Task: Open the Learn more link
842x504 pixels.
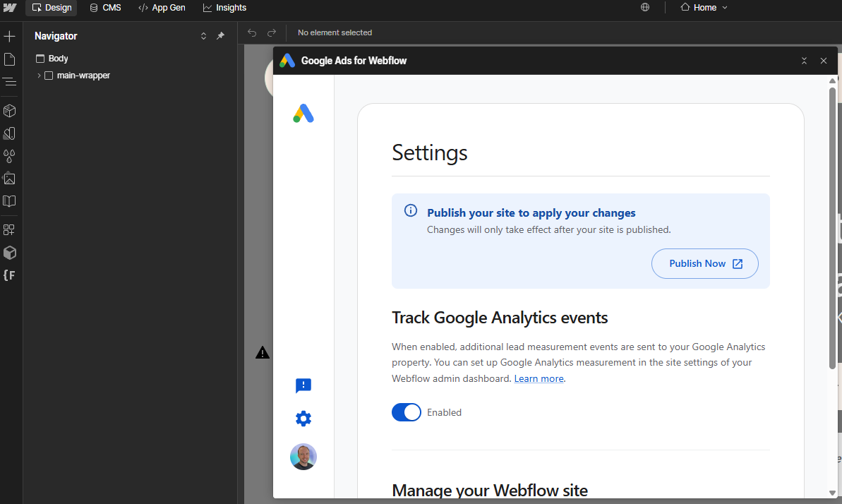Action: point(539,378)
